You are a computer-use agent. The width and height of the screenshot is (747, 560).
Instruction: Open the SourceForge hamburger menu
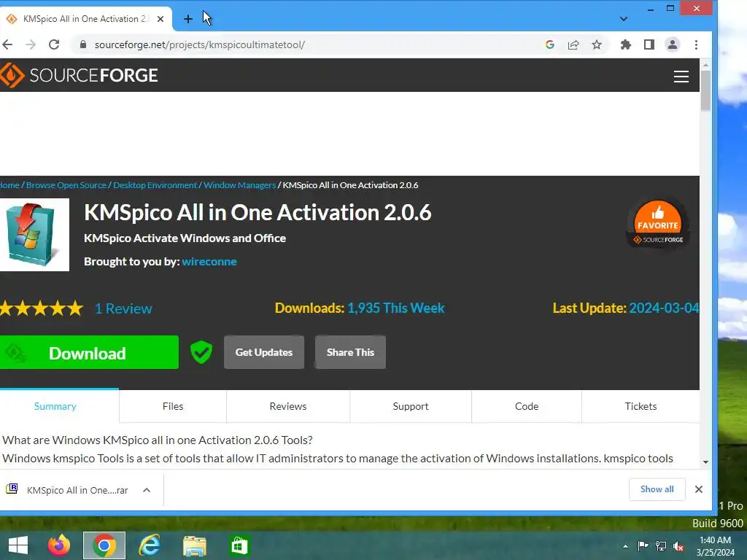tap(681, 76)
